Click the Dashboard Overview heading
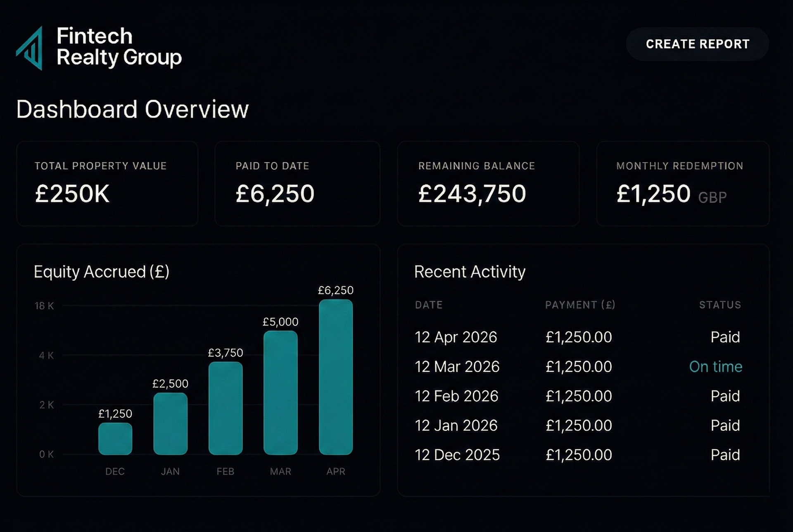 133,109
